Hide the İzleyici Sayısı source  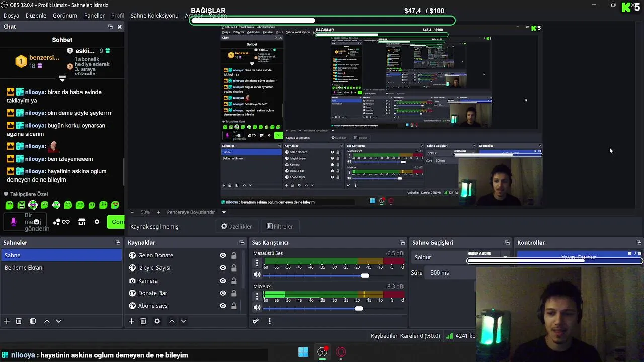pyautogui.click(x=223, y=268)
